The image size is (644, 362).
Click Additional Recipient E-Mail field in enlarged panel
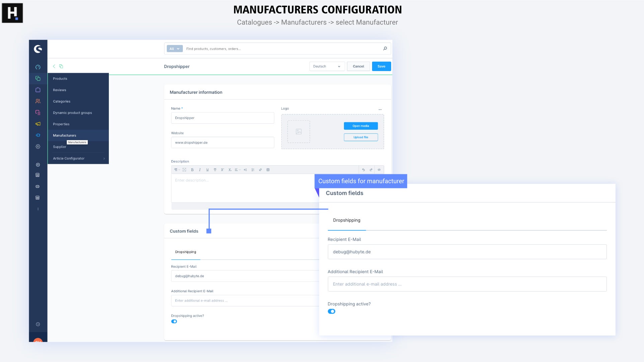click(467, 284)
